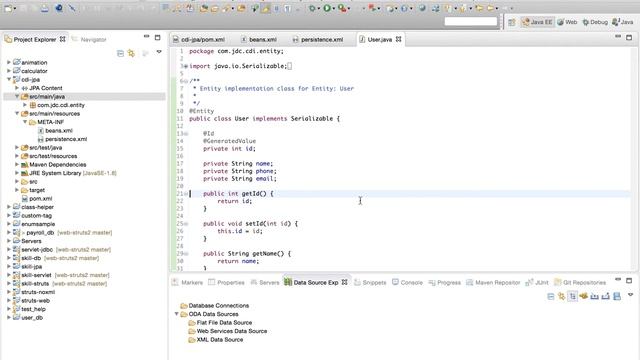Open the Console view tab

[407, 282]
